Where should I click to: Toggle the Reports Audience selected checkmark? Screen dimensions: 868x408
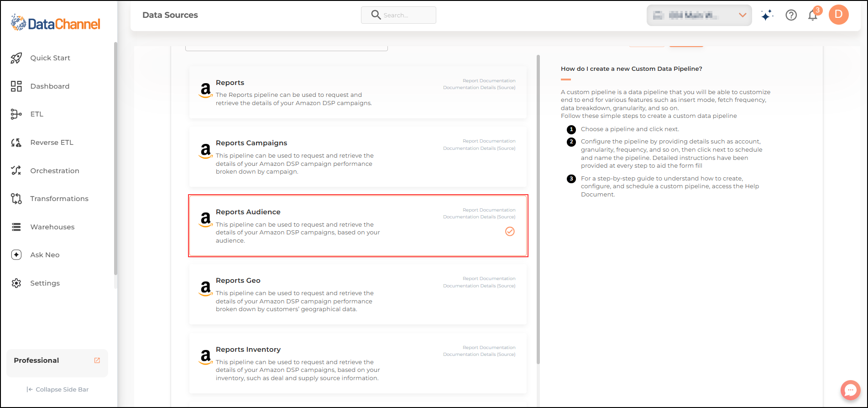click(510, 232)
